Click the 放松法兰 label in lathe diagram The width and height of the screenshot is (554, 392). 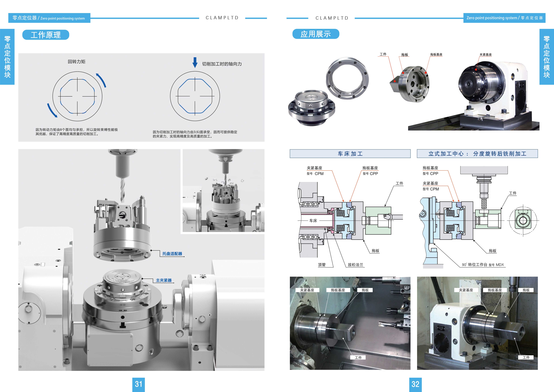pyautogui.click(x=355, y=265)
